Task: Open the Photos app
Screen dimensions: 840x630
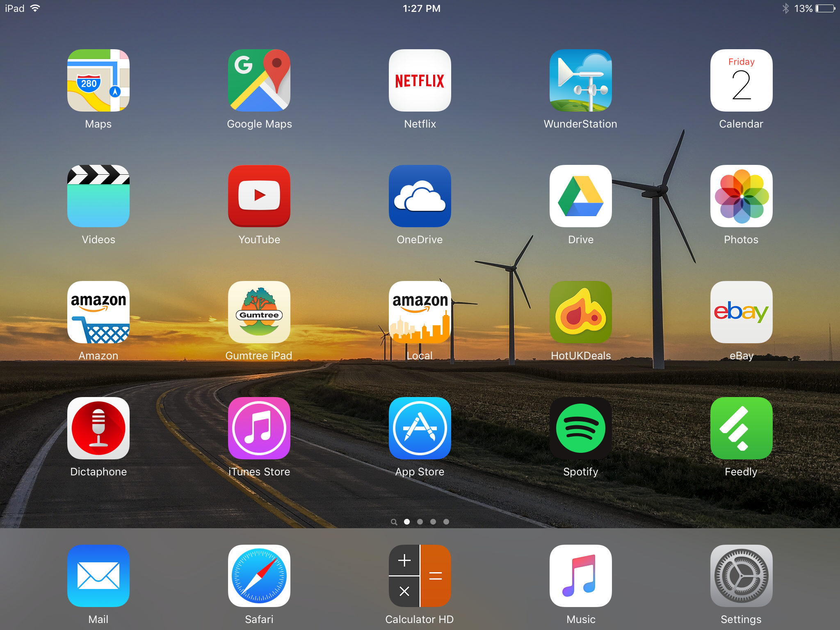Action: [x=742, y=196]
